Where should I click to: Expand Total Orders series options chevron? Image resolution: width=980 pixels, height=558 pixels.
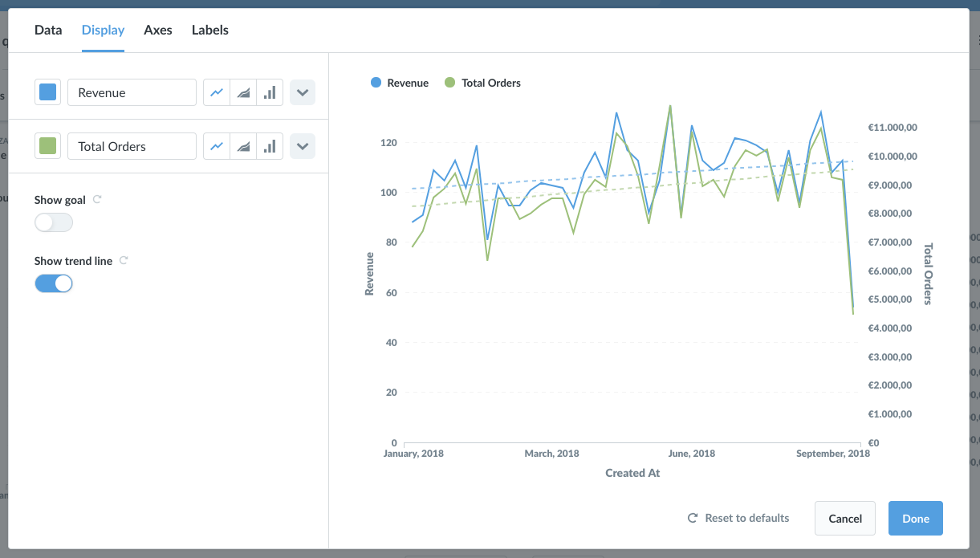point(303,146)
